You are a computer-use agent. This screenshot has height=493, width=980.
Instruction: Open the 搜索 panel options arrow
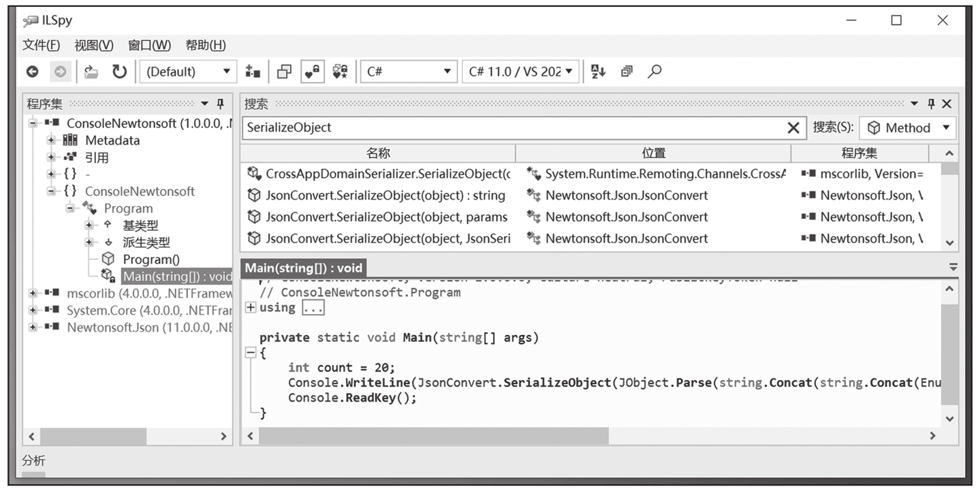[915, 104]
